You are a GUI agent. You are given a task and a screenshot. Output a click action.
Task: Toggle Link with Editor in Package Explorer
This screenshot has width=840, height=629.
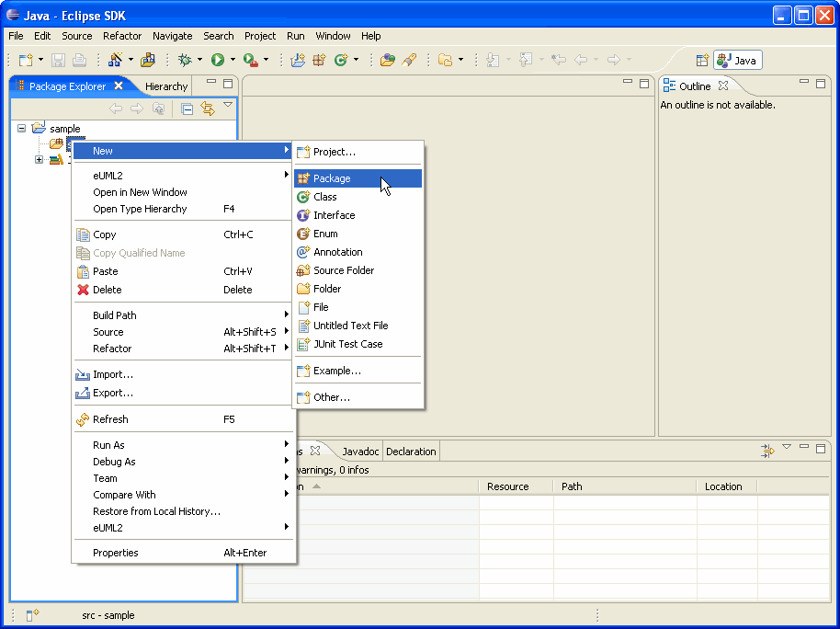(x=208, y=109)
